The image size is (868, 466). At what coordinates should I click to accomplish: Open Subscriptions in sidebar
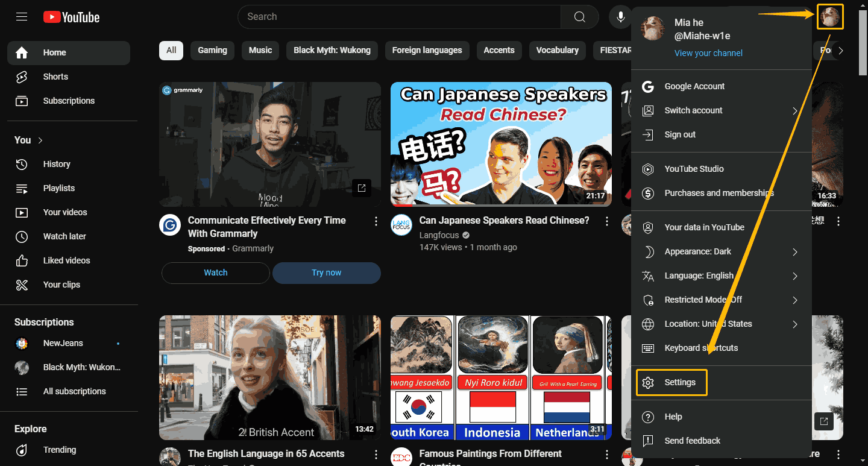[69, 101]
